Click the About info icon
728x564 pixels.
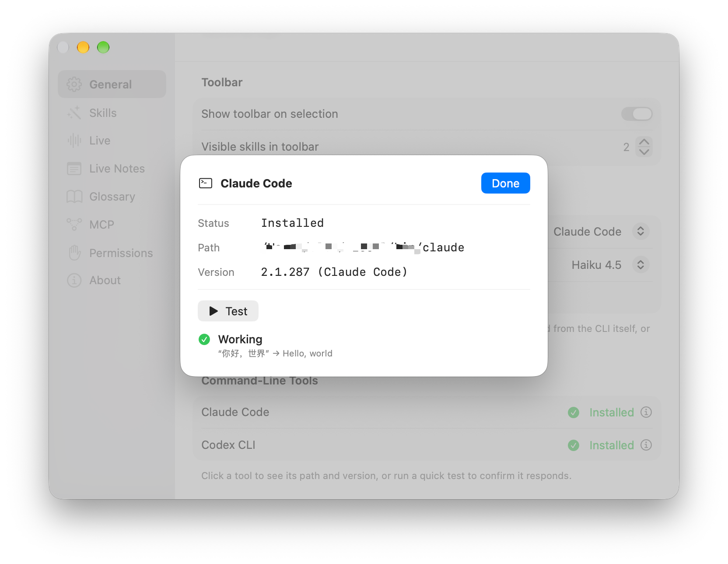pyautogui.click(x=74, y=280)
